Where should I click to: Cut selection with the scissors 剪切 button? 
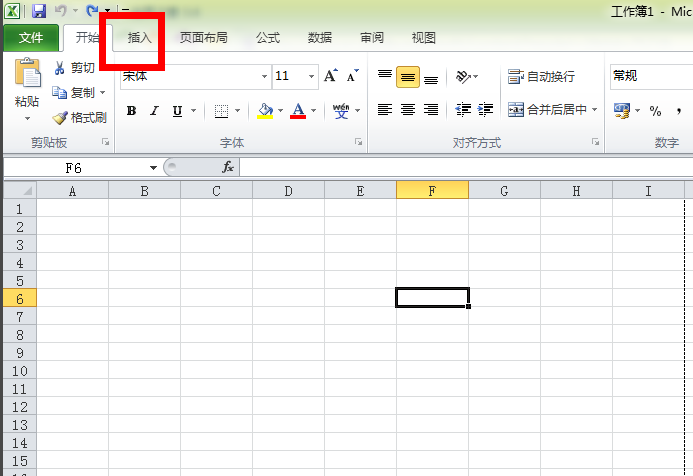(x=74, y=68)
